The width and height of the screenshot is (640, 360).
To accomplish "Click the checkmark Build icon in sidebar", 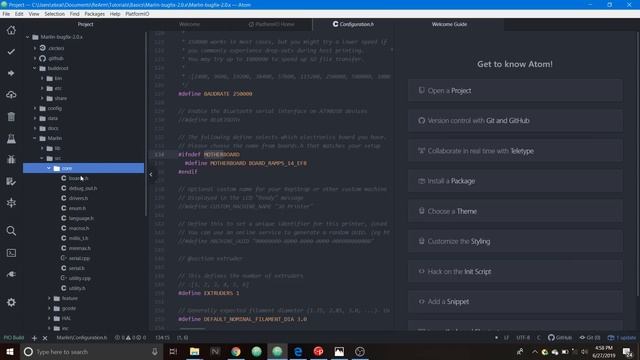I will (11, 52).
